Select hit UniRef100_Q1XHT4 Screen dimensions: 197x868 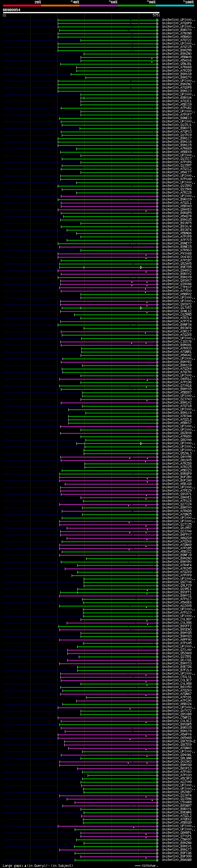click(x=177, y=795)
